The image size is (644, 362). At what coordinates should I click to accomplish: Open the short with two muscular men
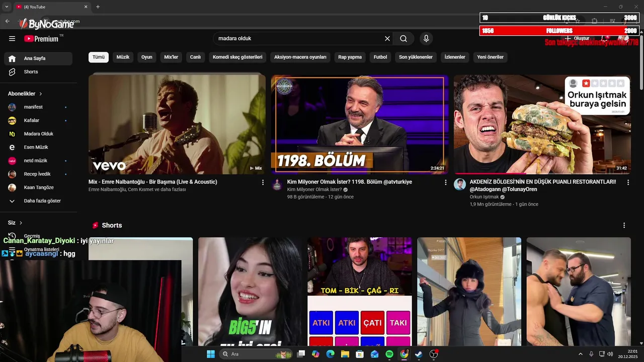pyautogui.click(x=579, y=292)
